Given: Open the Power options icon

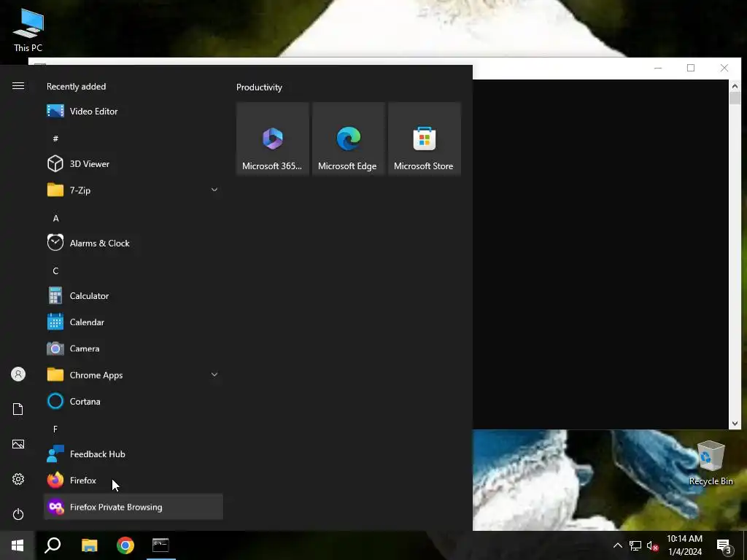Looking at the screenshot, I should tap(18, 514).
